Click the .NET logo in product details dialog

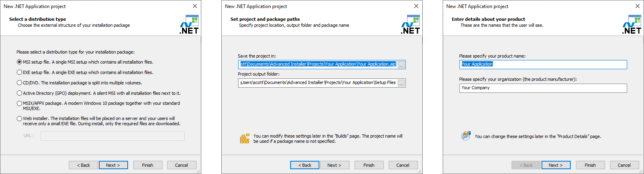(x=632, y=24)
